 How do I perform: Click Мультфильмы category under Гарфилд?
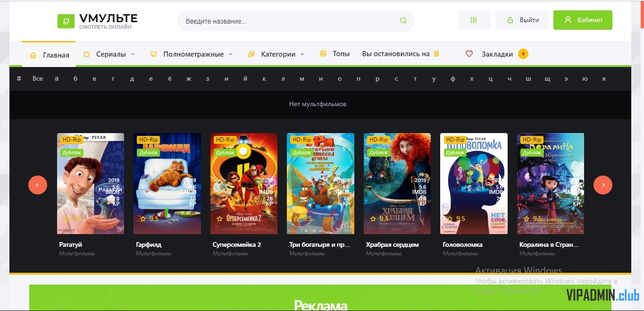pyautogui.click(x=154, y=253)
